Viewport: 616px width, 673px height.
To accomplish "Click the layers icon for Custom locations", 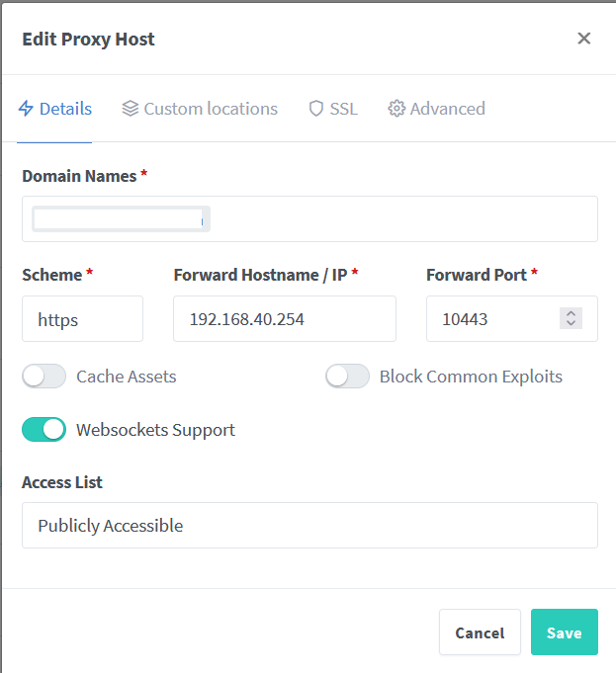I will tap(131, 109).
